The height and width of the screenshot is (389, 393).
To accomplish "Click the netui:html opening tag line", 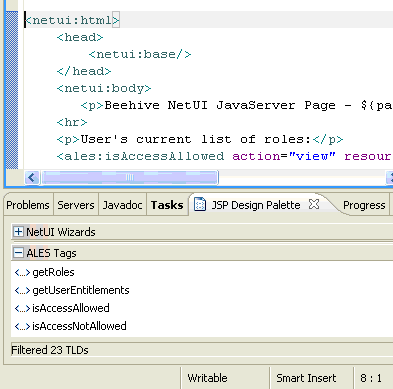I will click(x=72, y=20).
